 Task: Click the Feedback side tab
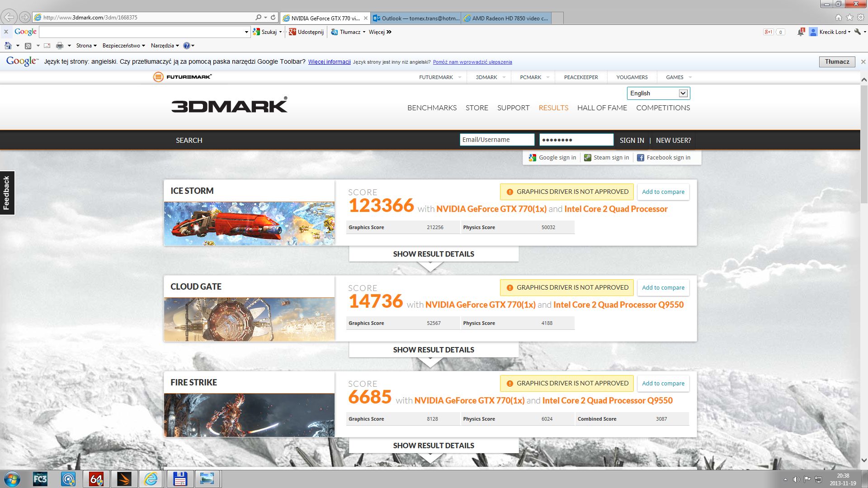[x=7, y=193]
